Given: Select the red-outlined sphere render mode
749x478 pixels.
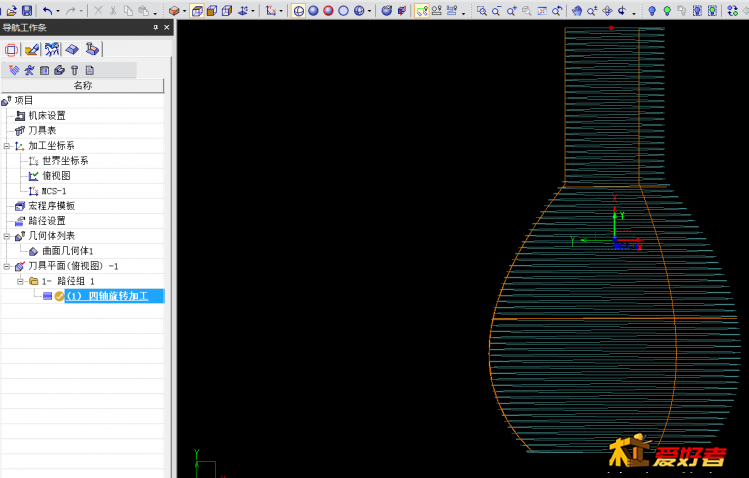Looking at the screenshot, I should coord(328,11).
